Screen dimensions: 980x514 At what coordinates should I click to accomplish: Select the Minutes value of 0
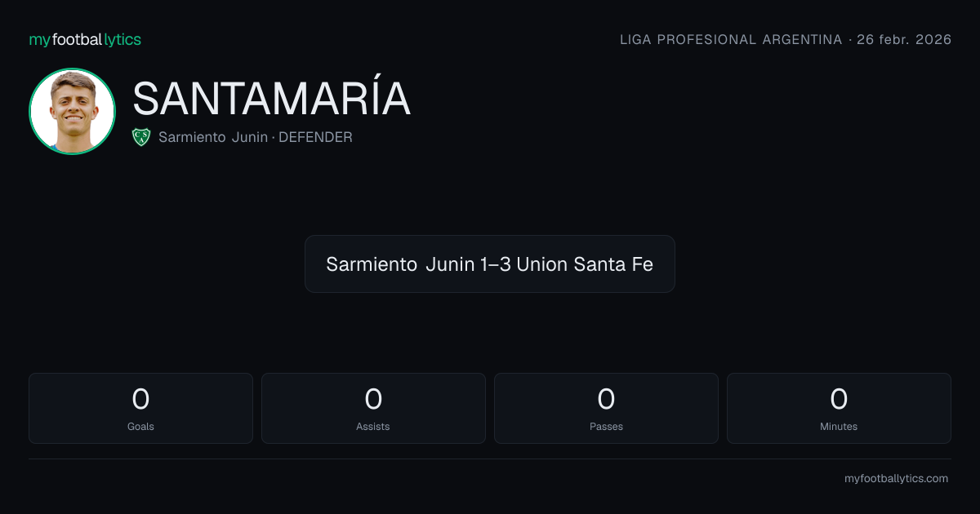coord(839,399)
